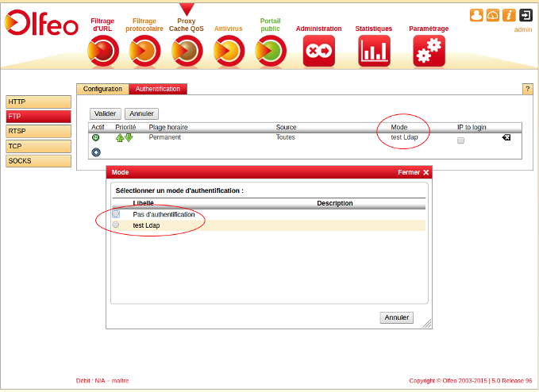Move rule priority up with green arrow
The height and width of the screenshot is (392, 539).
[120, 137]
